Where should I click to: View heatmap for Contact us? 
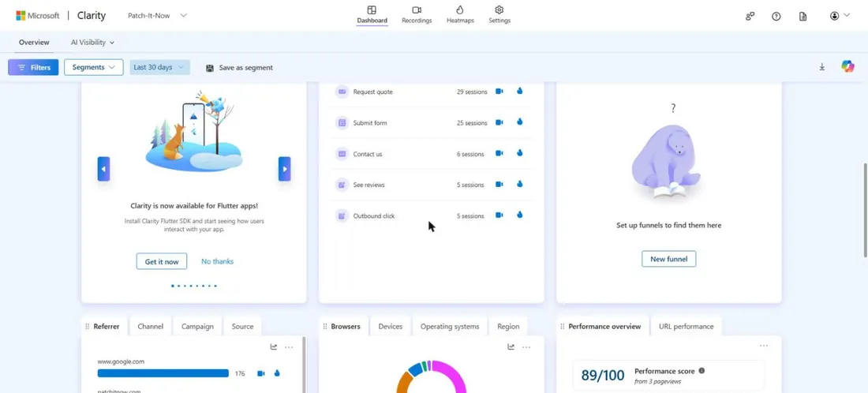[519, 153]
